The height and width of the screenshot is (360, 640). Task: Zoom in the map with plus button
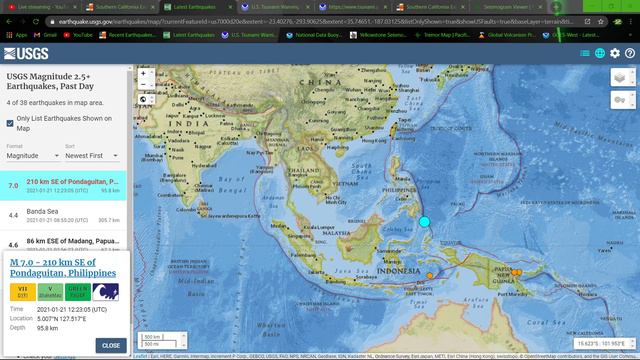click(143, 73)
